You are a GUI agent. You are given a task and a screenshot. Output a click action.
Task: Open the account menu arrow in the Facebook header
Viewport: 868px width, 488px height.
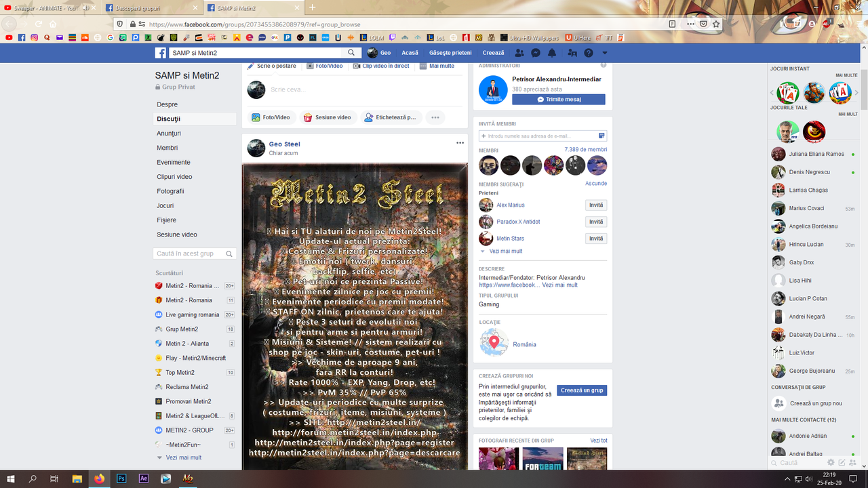tap(605, 53)
